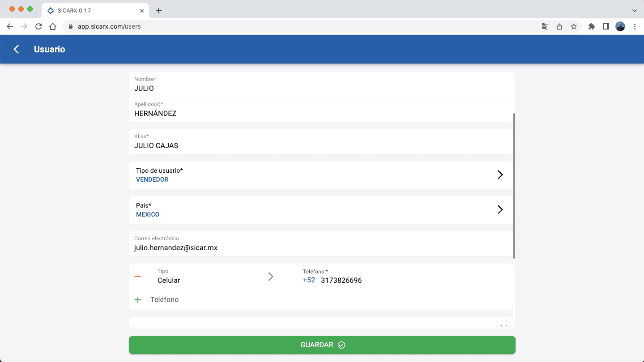Select the +52 country code prefix
644x362 pixels.
[309, 280]
